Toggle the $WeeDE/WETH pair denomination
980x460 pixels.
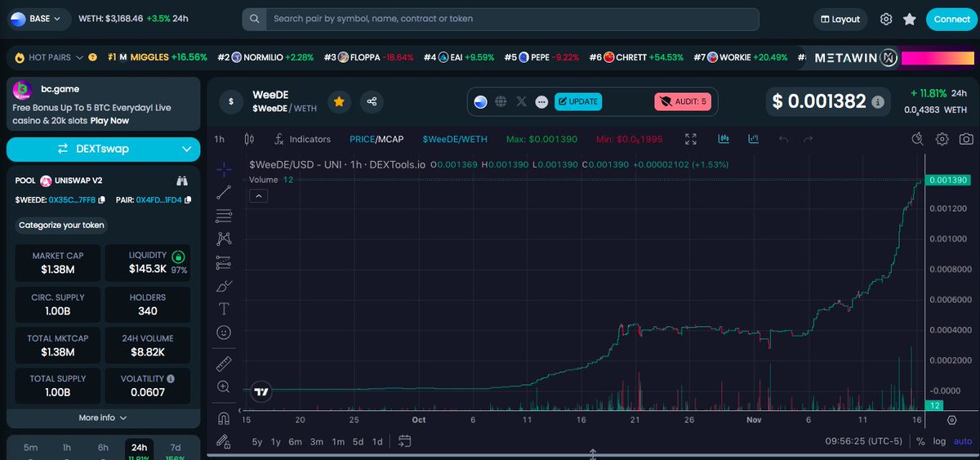453,139
